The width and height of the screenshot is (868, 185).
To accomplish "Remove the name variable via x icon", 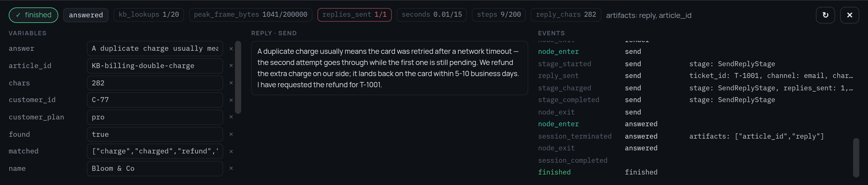I will click(231, 168).
